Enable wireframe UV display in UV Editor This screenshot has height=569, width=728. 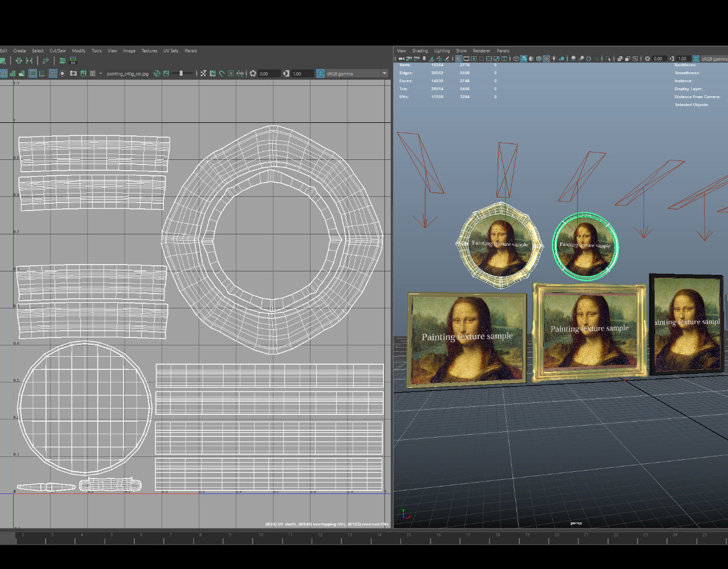3,73
